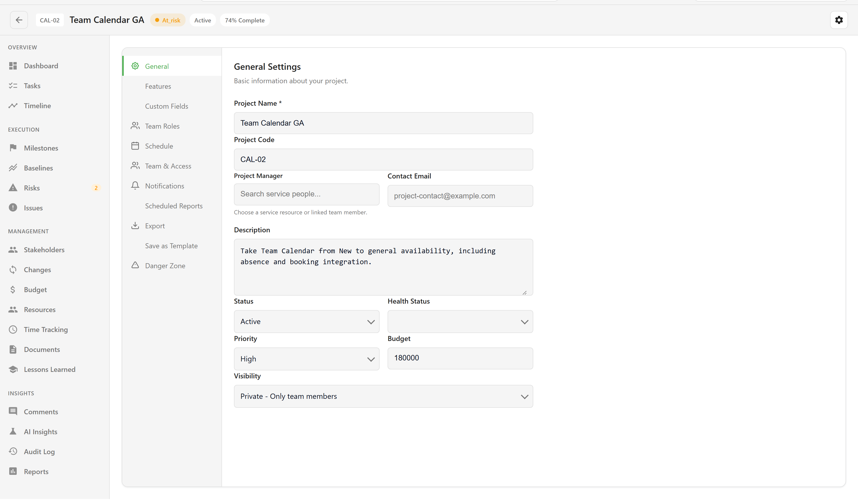Open Baselines in sidebar

(x=54, y=168)
